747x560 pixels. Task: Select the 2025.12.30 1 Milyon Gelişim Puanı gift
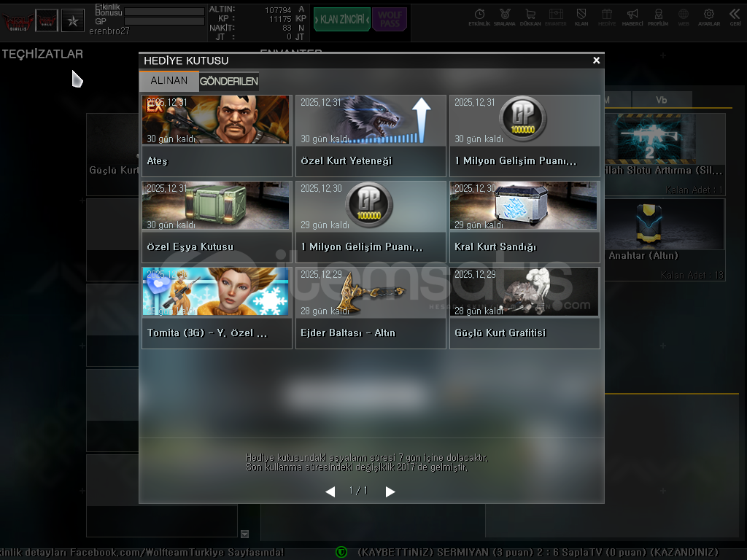[x=371, y=222]
